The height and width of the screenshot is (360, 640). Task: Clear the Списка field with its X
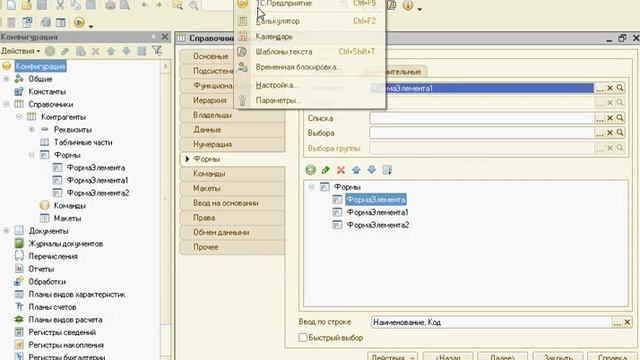coord(610,118)
